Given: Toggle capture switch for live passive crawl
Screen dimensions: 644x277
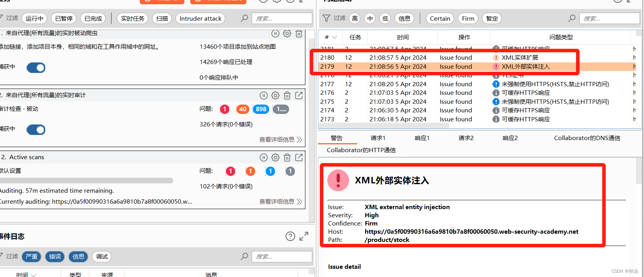Looking at the screenshot, I should (36, 68).
